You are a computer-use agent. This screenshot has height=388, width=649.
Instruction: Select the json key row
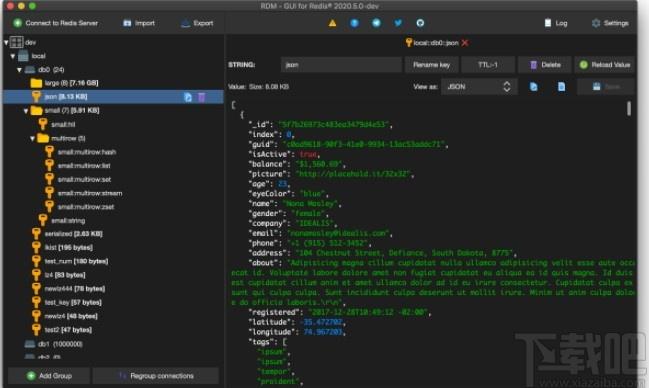tap(113, 97)
